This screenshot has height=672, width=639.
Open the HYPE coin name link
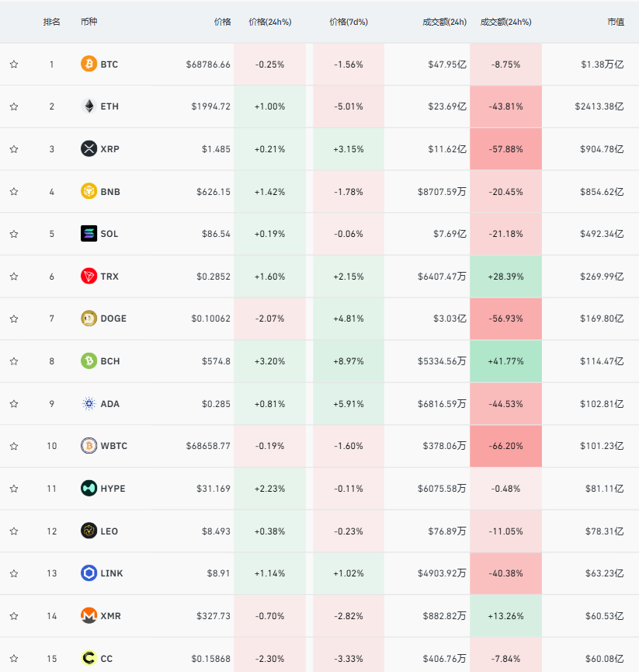click(113, 489)
